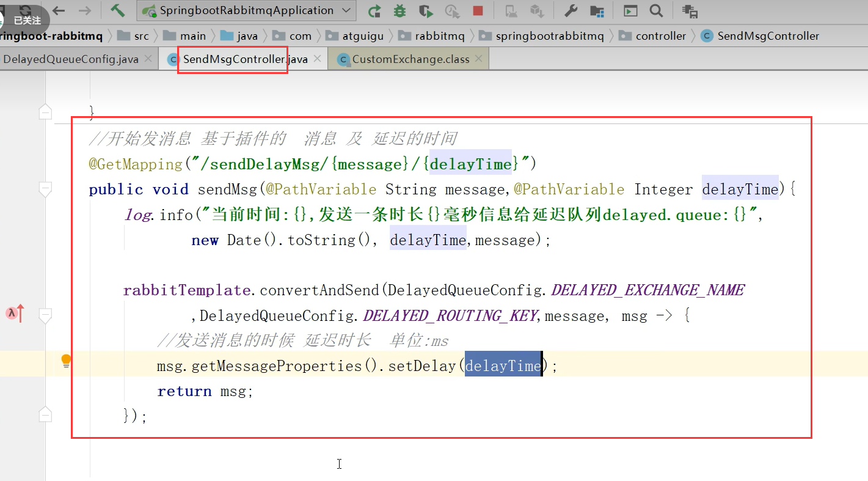Close the CustomExchange.class tab
Screen dimensions: 868x481
[x=478, y=59]
